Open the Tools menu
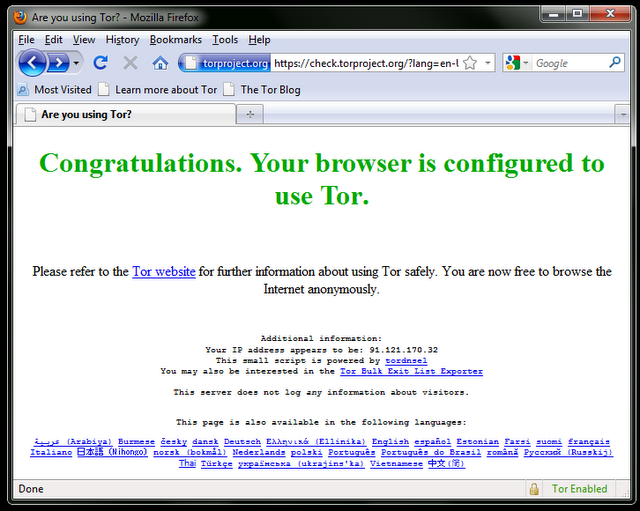The width and height of the screenshot is (640, 511). tap(225, 39)
